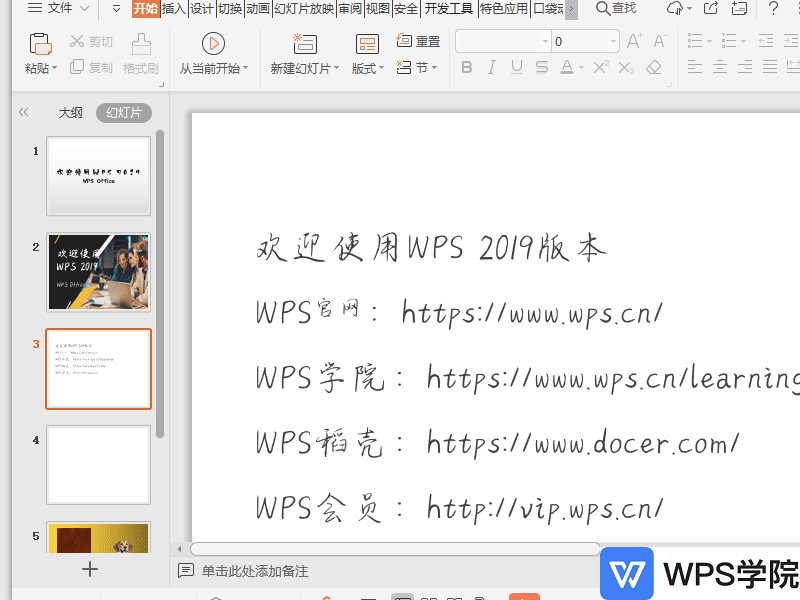This screenshot has height=600, width=800.
Task: Click the Paste (粘贴) clipboard icon
Action: pyautogui.click(x=40, y=44)
